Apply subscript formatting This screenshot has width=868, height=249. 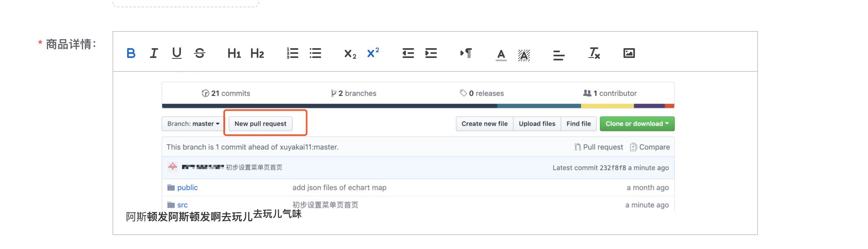(350, 54)
